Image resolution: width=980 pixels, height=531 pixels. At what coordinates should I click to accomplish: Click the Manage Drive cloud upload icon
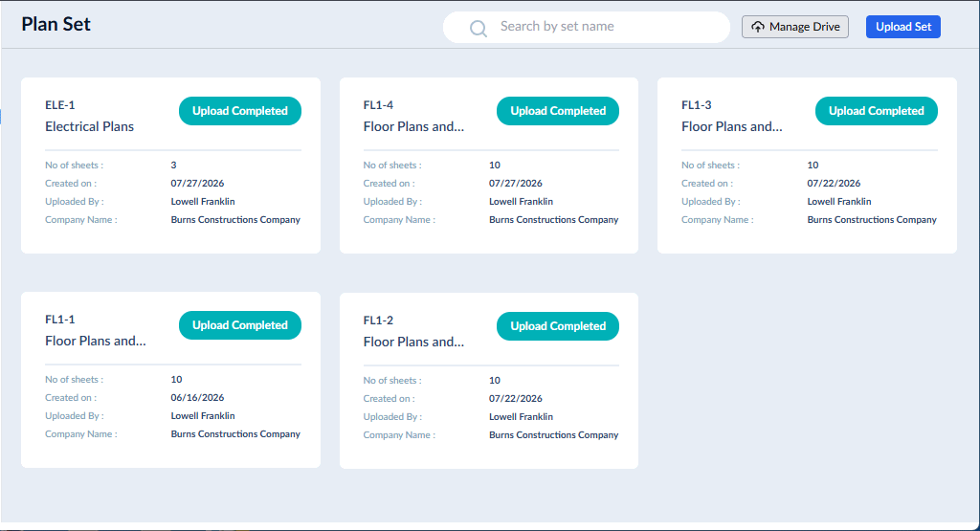(758, 27)
